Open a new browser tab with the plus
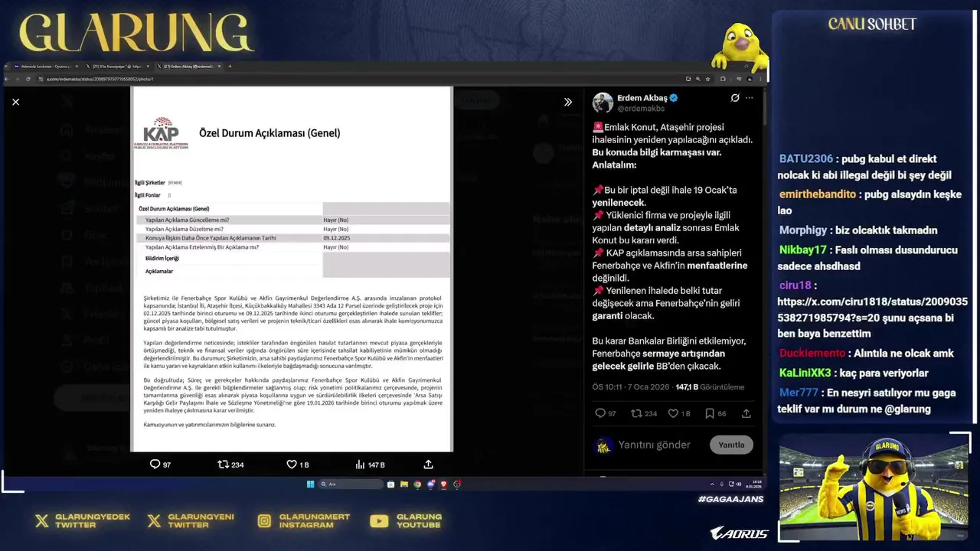 click(x=230, y=67)
